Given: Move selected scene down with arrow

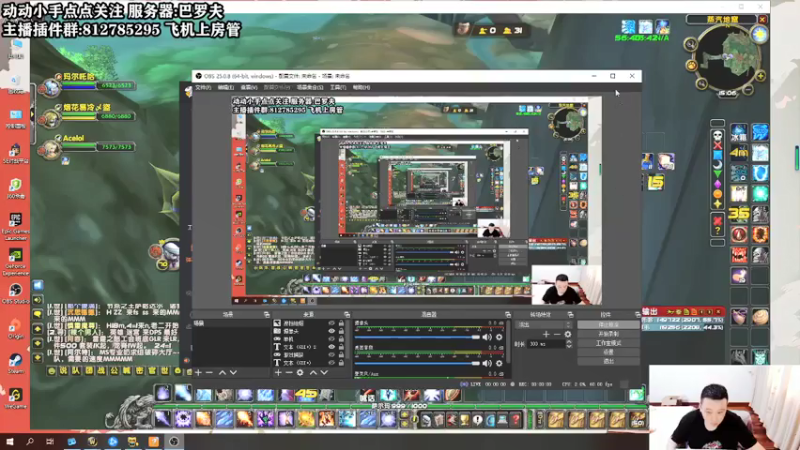Looking at the screenshot, I should pos(233,372).
